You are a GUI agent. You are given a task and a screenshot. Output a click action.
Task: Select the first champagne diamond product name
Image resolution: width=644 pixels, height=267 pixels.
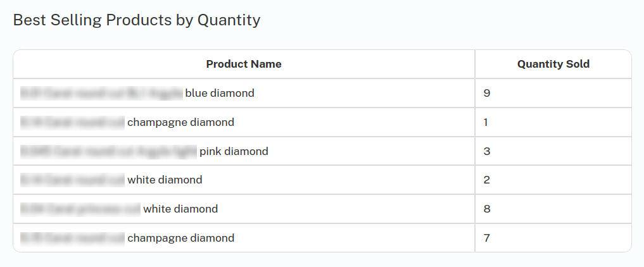127,123
